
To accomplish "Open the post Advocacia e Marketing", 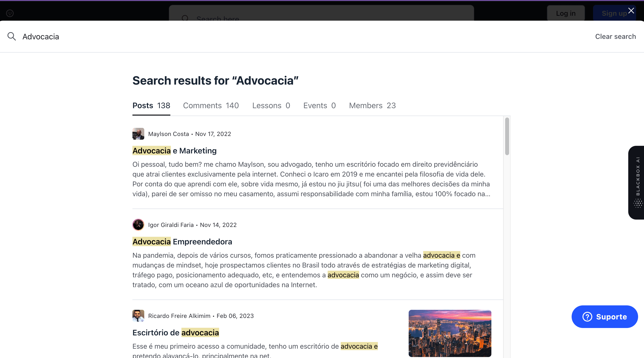I will (x=175, y=150).
